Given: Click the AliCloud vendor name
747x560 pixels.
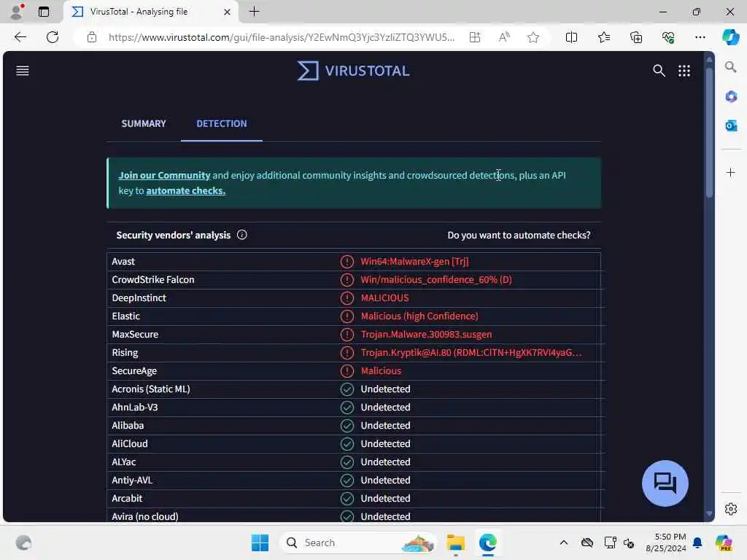Looking at the screenshot, I should tap(130, 444).
